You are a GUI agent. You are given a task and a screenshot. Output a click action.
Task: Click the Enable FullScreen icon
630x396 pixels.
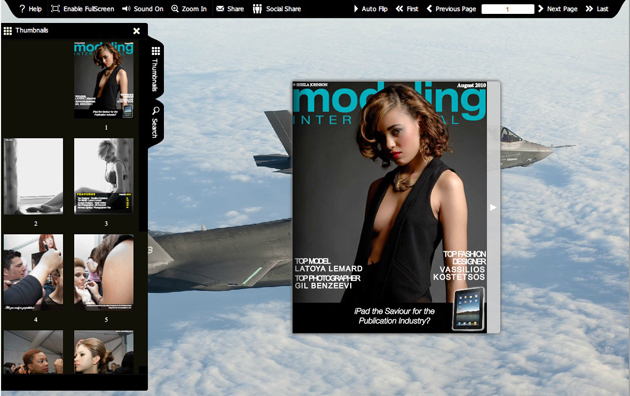pos(55,8)
